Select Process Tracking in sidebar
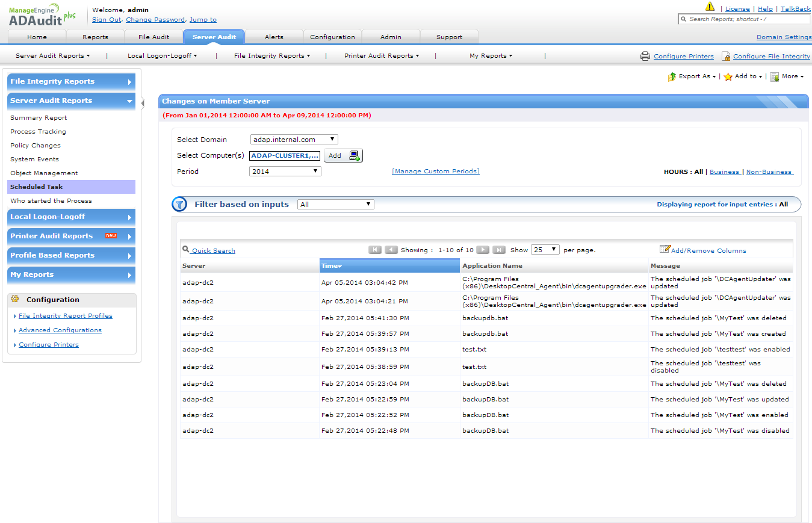Viewport: 812px width, 523px height. tap(38, 132)
